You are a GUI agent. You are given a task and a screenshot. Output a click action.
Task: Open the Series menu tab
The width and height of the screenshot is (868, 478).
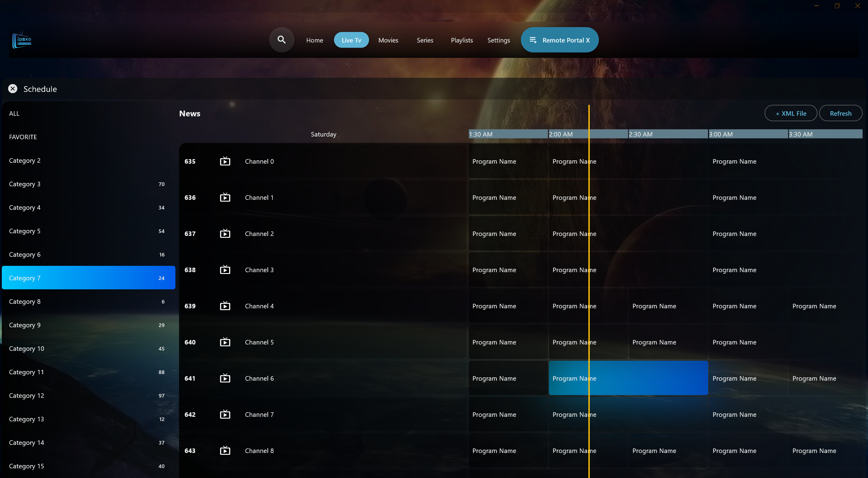425,39
